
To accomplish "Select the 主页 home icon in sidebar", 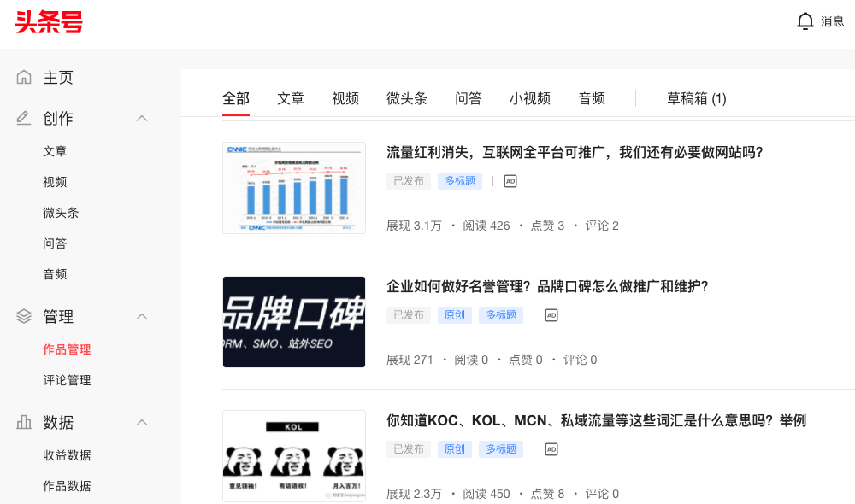I will click(23, 77).
